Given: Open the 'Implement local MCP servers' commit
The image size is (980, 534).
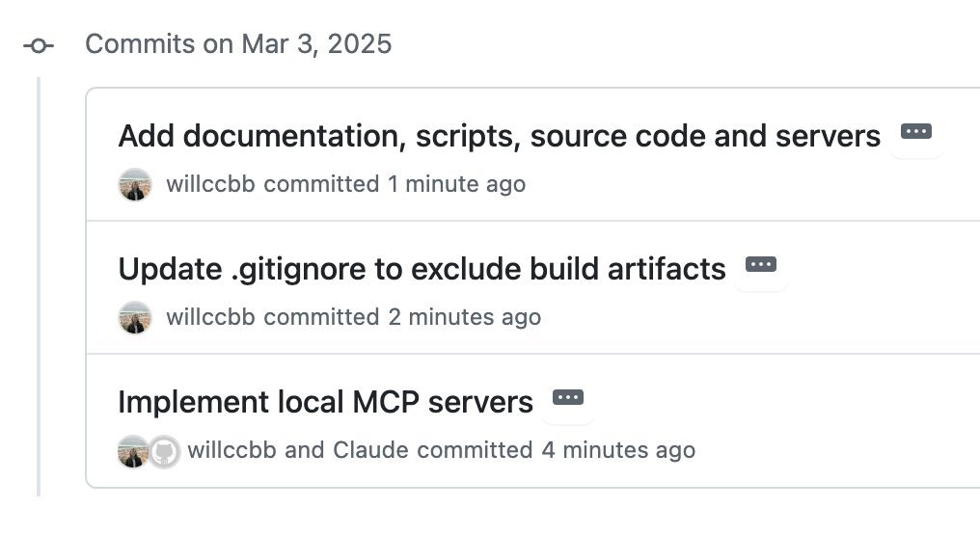Looking at the screenshot, I should point(326,402).
